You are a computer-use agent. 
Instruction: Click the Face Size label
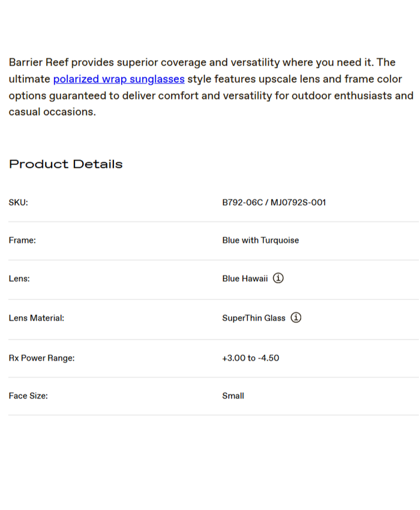pyautogui.click(x=28, y=396)
